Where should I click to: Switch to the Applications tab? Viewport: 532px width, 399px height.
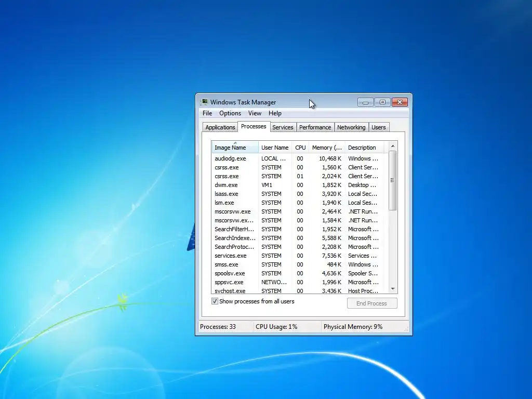[x=220, y=127]
